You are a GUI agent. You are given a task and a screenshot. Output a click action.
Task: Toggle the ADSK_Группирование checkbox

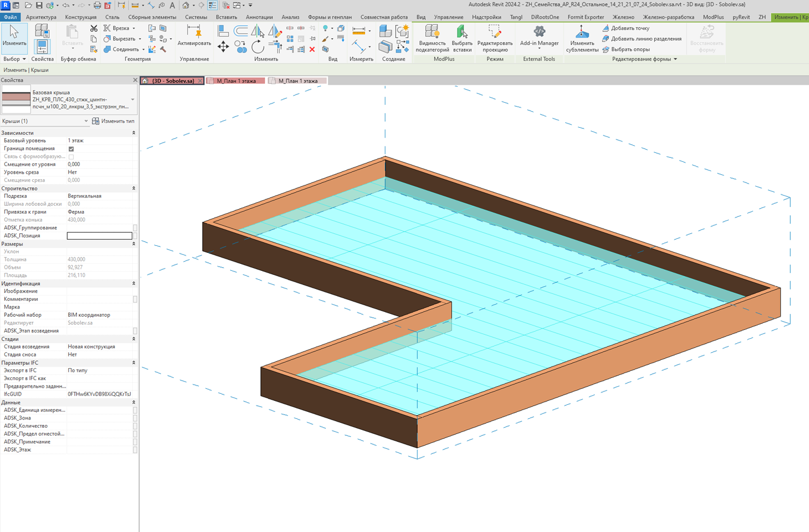135,228
